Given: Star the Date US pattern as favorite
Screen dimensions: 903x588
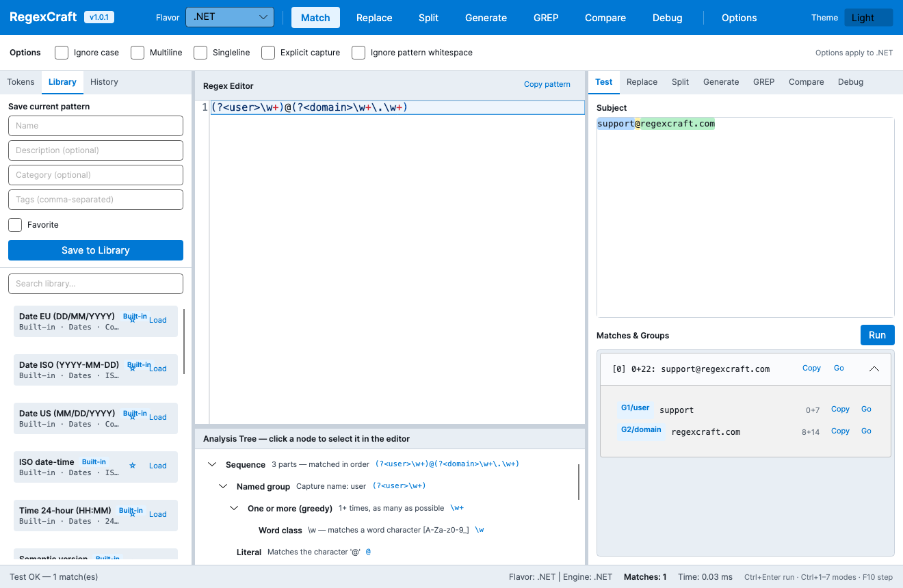Looking at the screenshot, I should click(133, 417).
